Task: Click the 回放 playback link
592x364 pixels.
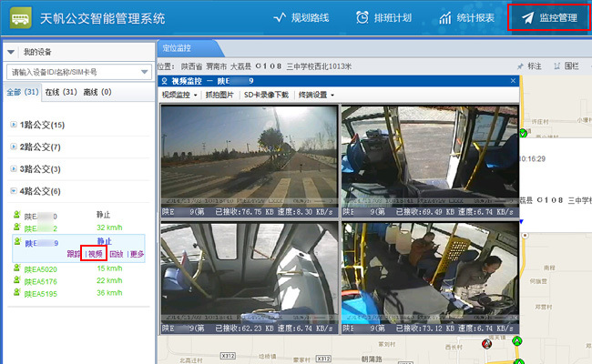Action: click(x=116, y=255)
